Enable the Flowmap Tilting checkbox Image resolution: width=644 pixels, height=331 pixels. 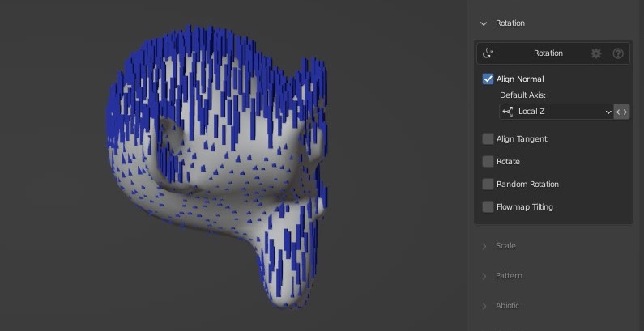point(488,206)
